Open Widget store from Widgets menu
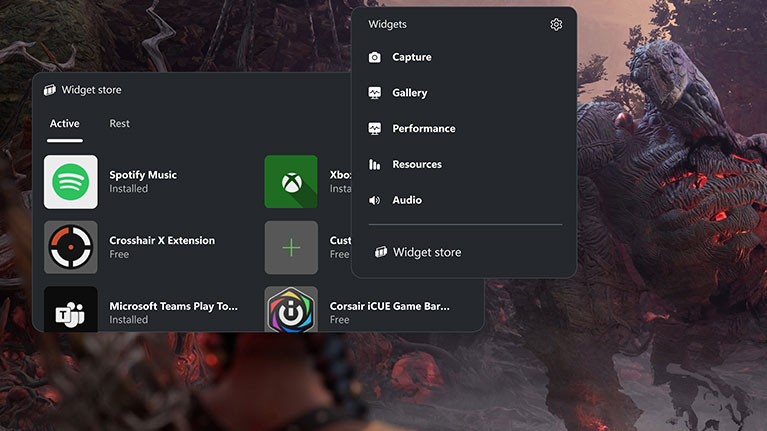This screenshot has width=767, height=431. [x=418, y=252]
